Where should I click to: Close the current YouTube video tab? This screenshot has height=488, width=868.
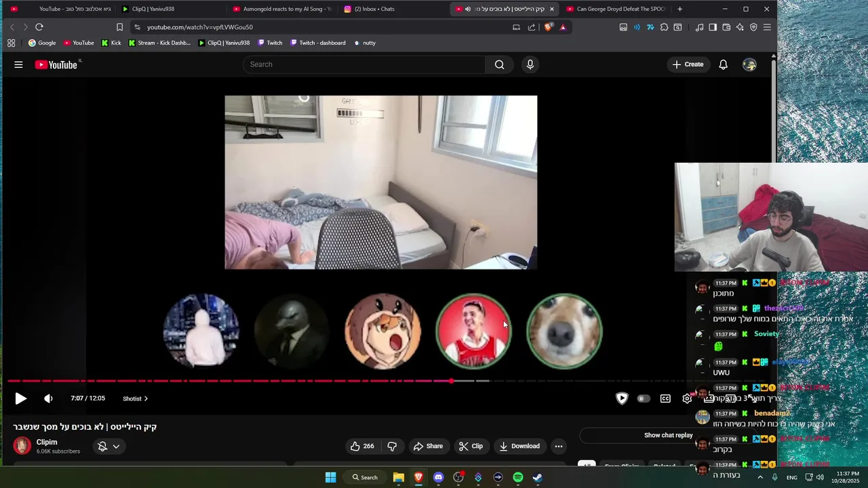click(x=551, y=9)
